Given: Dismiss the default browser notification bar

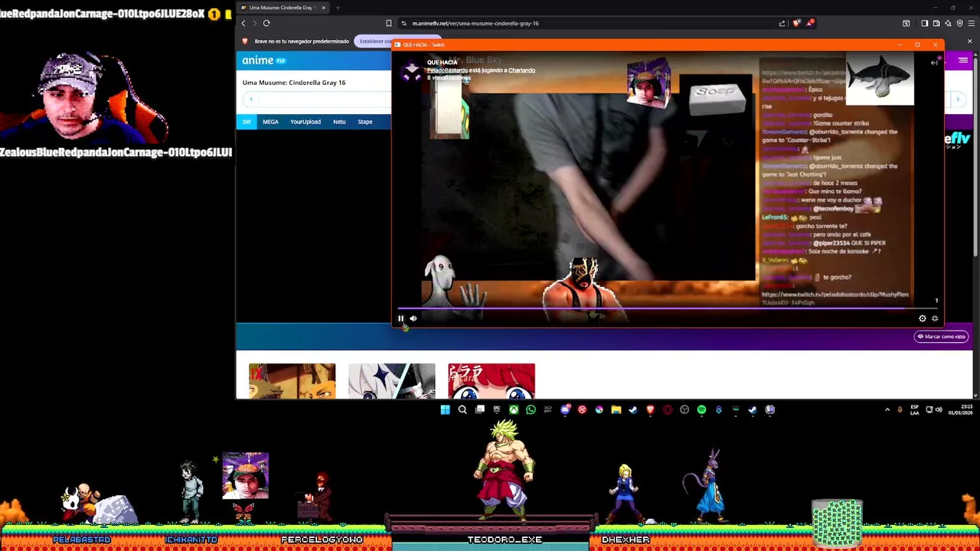Looking at the screenshot, I should [969, 41].
